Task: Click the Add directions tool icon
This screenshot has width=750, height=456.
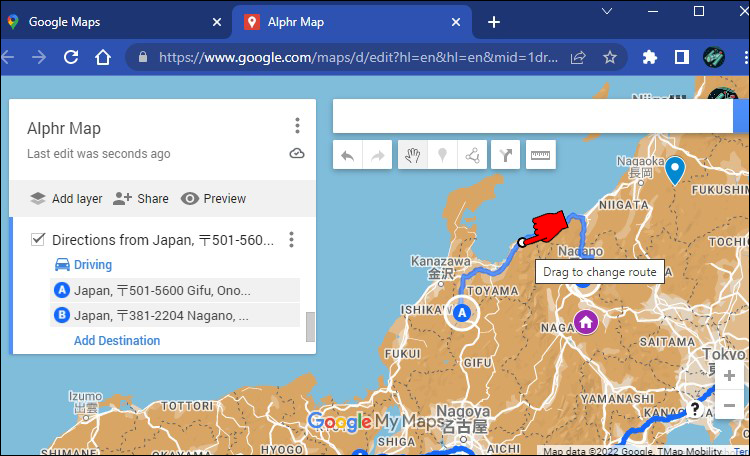Action: pos(506,155)
